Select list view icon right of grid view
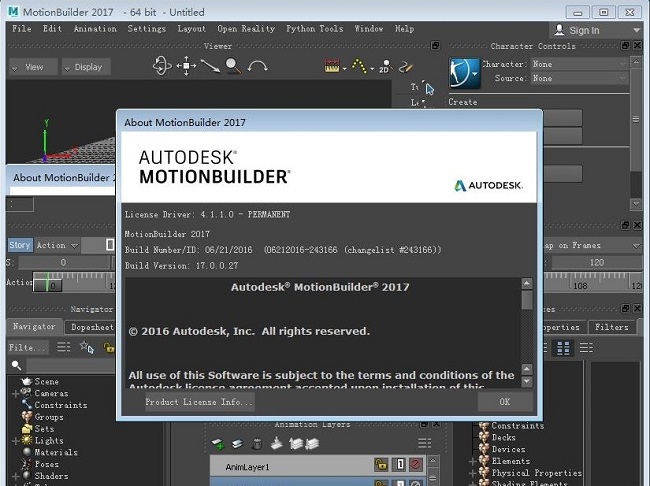Image resolution: width=650 pixels, height=486 pixels. (x=586, y=348)
